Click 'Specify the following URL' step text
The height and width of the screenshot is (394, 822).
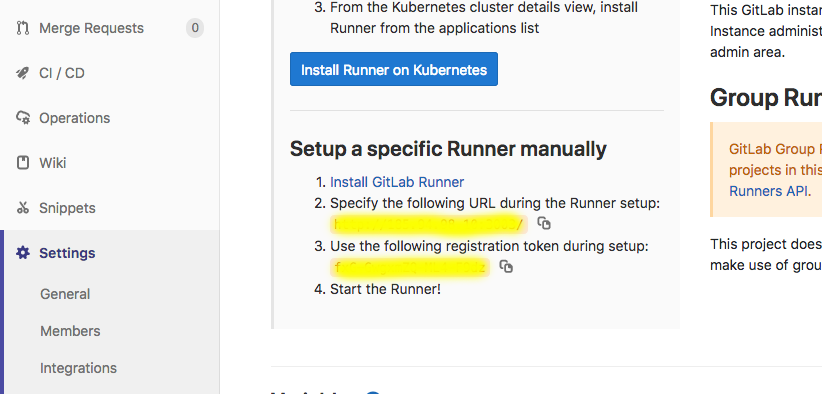(x=495, y=203)
